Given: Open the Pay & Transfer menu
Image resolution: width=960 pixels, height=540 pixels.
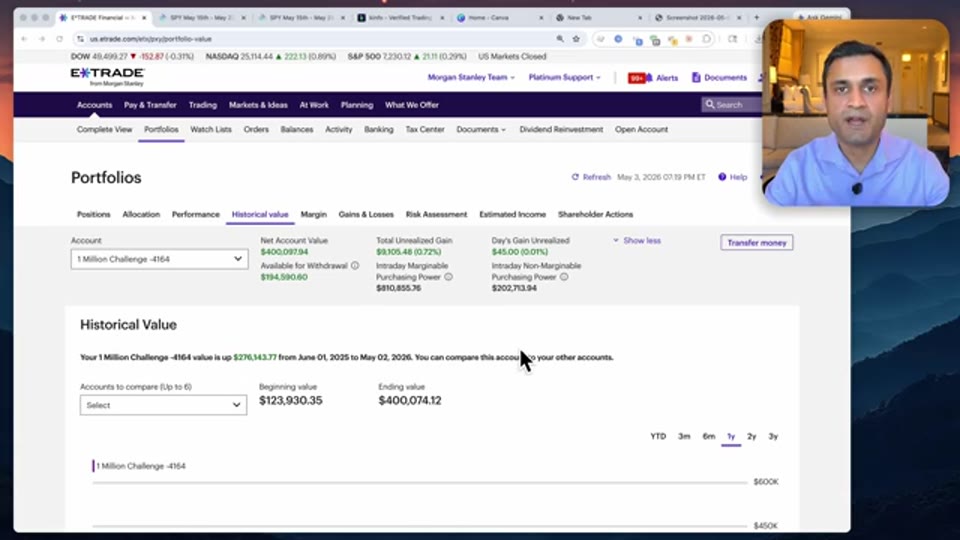Looking at the screenshot, I should [x=150, y=105].
